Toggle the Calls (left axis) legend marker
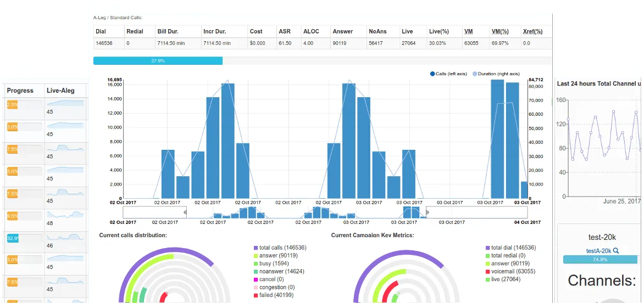Screen dimensions: 644x303 click(x=432, y=74)
